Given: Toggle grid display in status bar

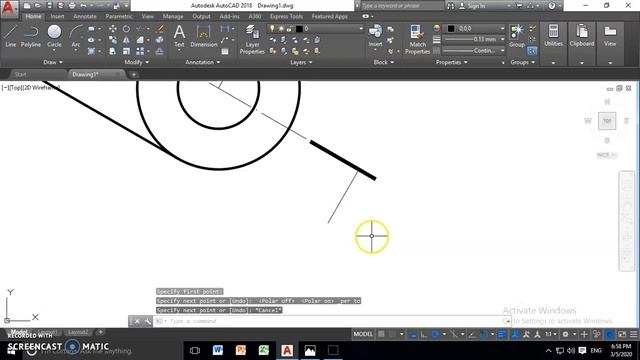Looking at the screenshot, I should (381, 334).
